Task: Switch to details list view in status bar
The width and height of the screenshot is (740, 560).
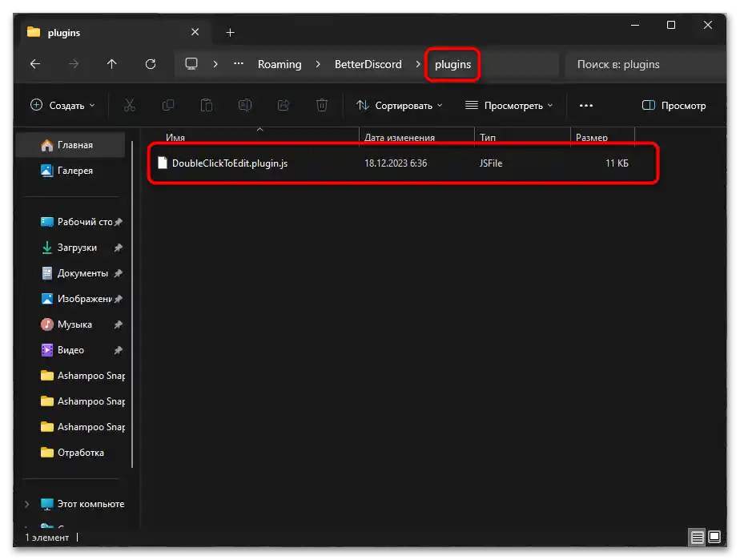Action: (x=697, y=537)
